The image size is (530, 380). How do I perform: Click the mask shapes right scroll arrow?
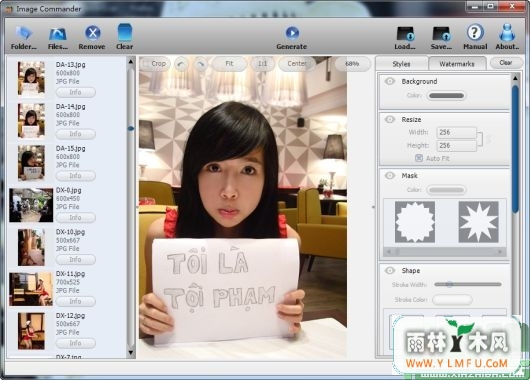click(500, 252)
